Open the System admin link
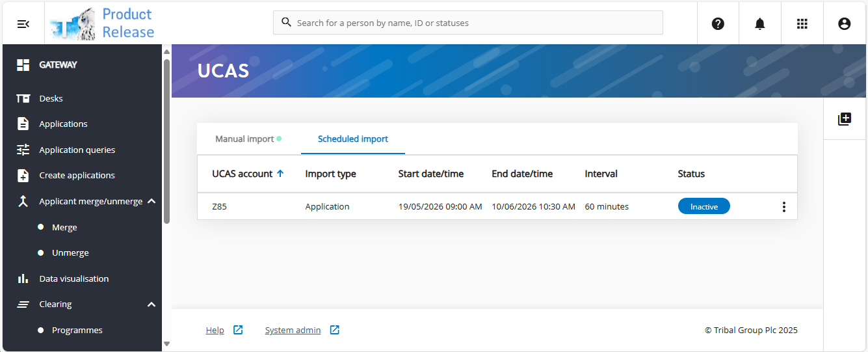Image resolution: width=868 pixels, height=352 pixels. (293, 330)
